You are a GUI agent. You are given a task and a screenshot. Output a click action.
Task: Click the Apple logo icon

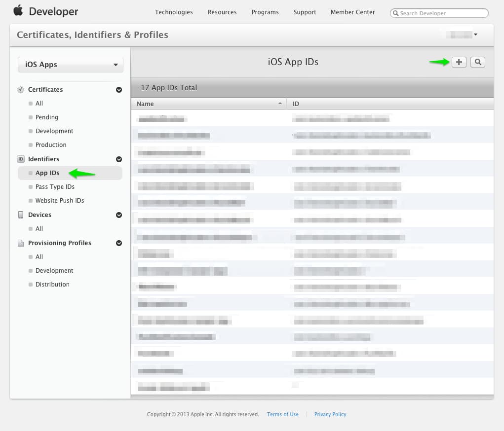coord(18,10)
